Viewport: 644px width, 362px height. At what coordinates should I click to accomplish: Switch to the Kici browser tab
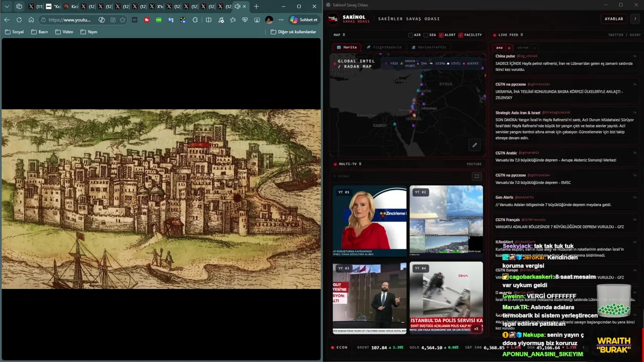tap(71, 7)
